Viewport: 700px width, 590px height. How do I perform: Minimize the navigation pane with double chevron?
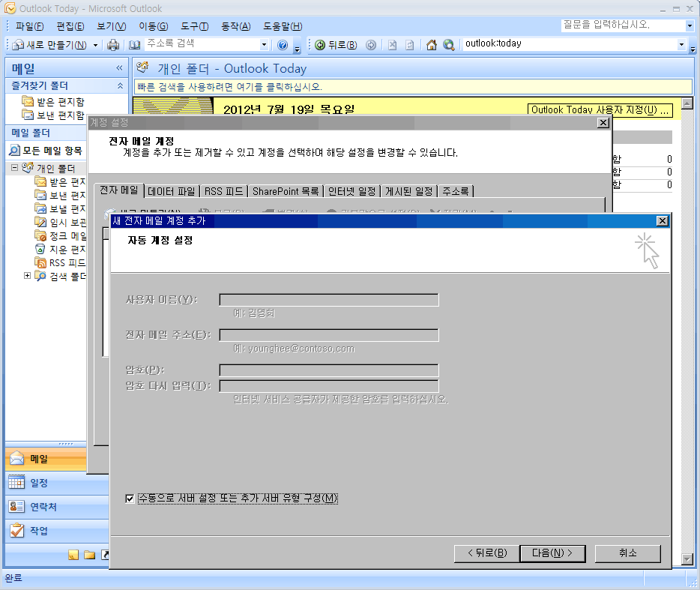(x=119, y=68)
